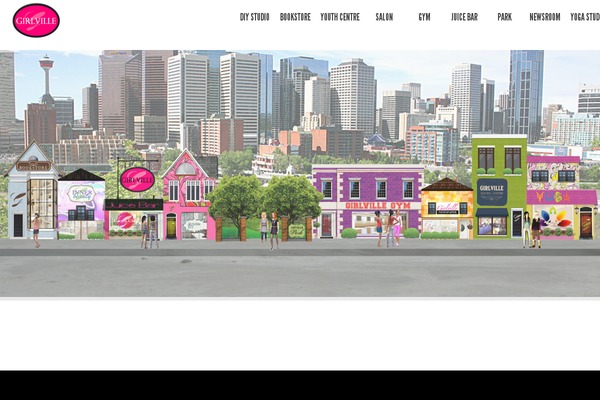
Task: Click the Juice Bar storefront
Action: [x=133, y=219]
